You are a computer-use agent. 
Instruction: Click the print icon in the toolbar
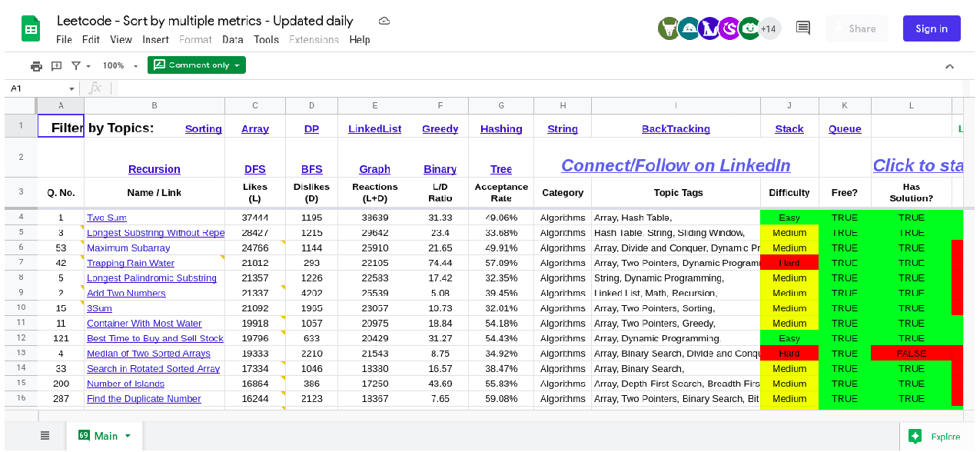[x=36, y=66]
